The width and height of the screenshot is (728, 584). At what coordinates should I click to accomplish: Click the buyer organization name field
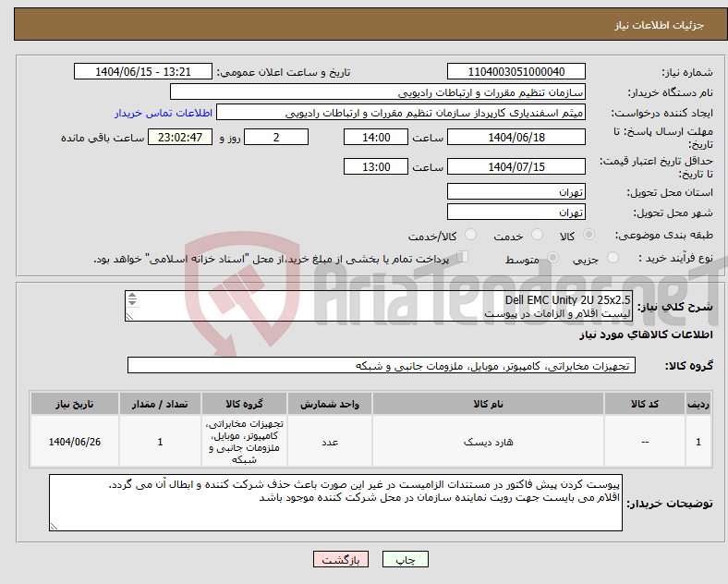click(x=378, y=91)
